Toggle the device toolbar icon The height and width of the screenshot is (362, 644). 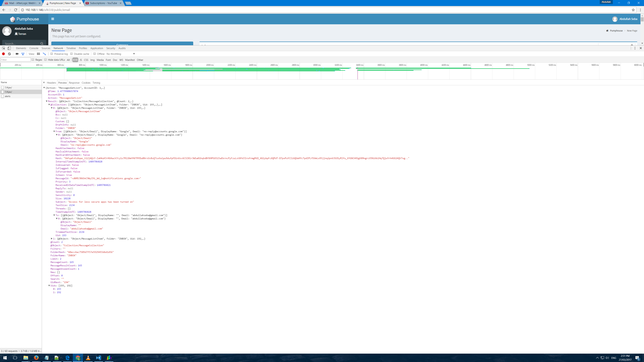click(9, 48)
